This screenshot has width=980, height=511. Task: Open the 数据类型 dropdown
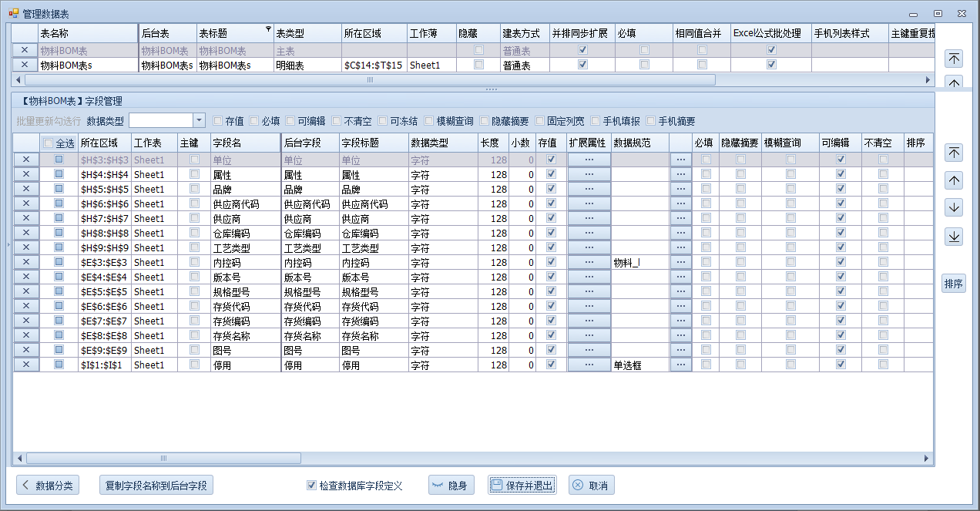pos(199,121)
